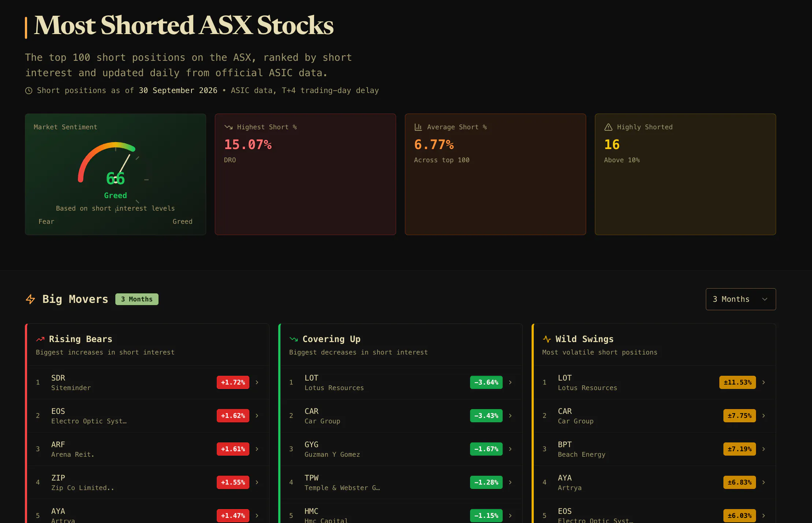This screenshot has height=523, width=812.
Task: Expand LOT row chevron in Covering Up
Action: 510,382
